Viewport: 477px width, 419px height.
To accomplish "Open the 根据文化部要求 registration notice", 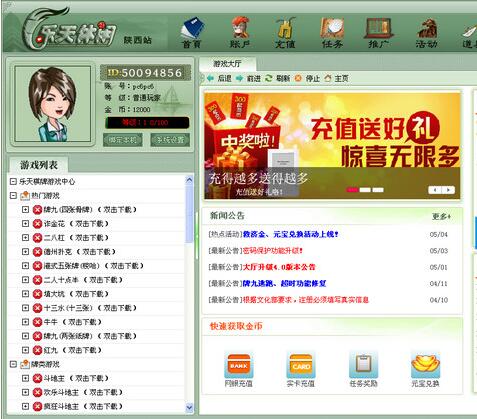I will [x=305, y=300].
